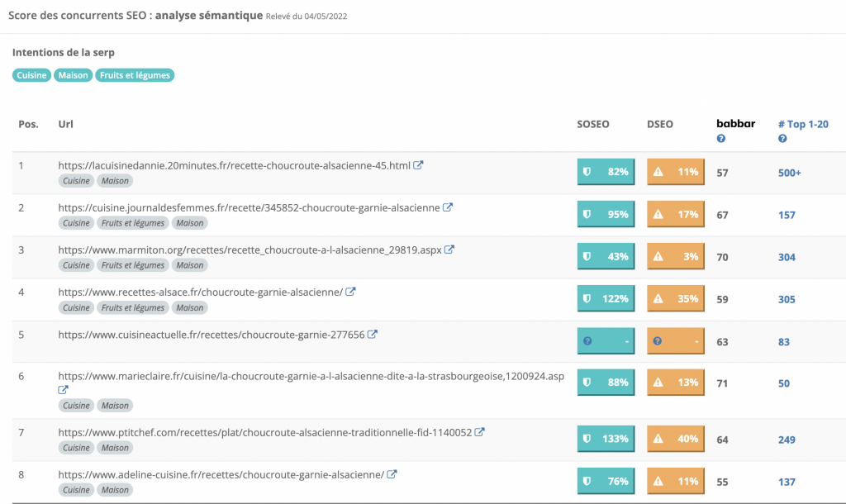Image resolution: width=846 pixels, height=504 pixels.
Task: Click the Cuisine tag under adeline-cuisine.fr row
Action: tap(76, 489)
